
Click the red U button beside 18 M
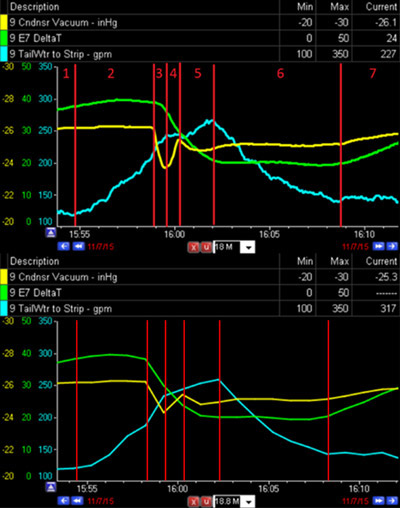tap(206, 247)
